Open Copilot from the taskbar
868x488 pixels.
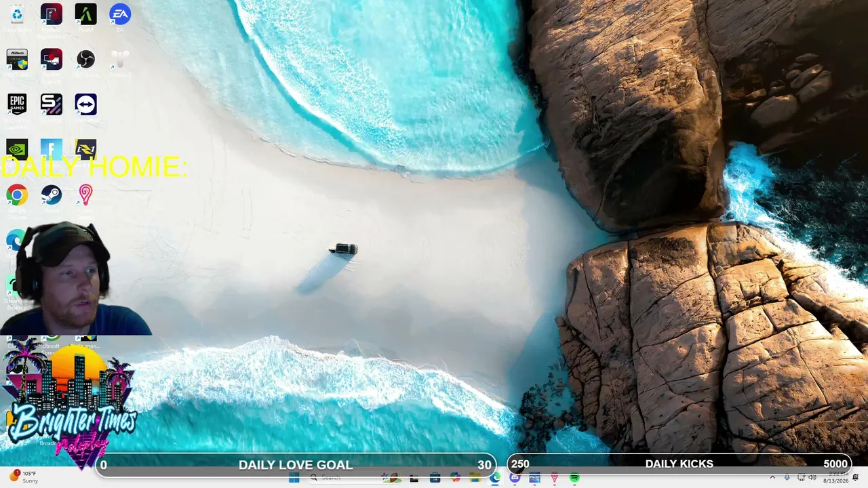pos(455,478)
